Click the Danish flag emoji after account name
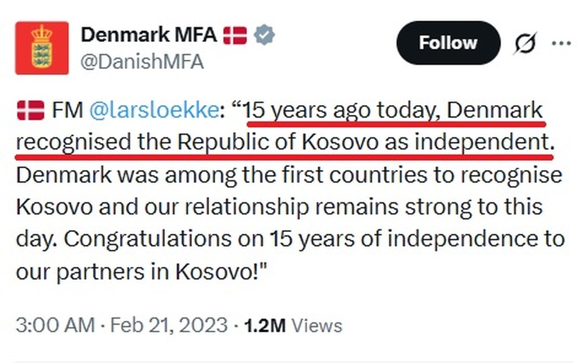588x364 pixels. click(235, 35)
